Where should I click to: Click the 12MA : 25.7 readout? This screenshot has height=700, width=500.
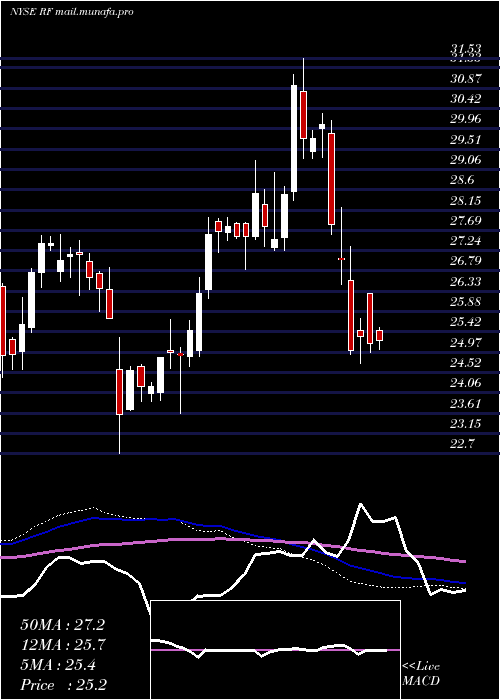point(62,645)
